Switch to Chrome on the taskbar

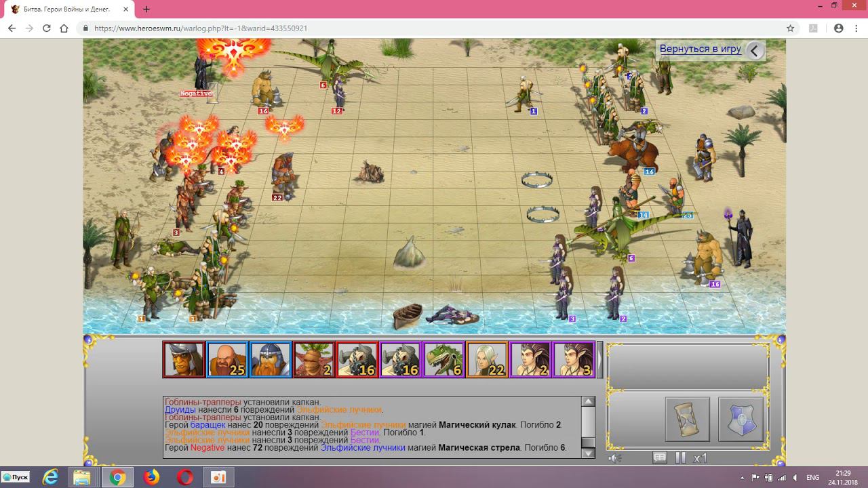[117, 477]
